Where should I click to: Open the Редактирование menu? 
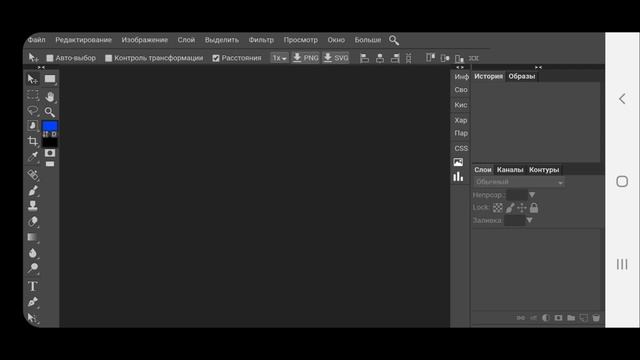tap(83, 40)
